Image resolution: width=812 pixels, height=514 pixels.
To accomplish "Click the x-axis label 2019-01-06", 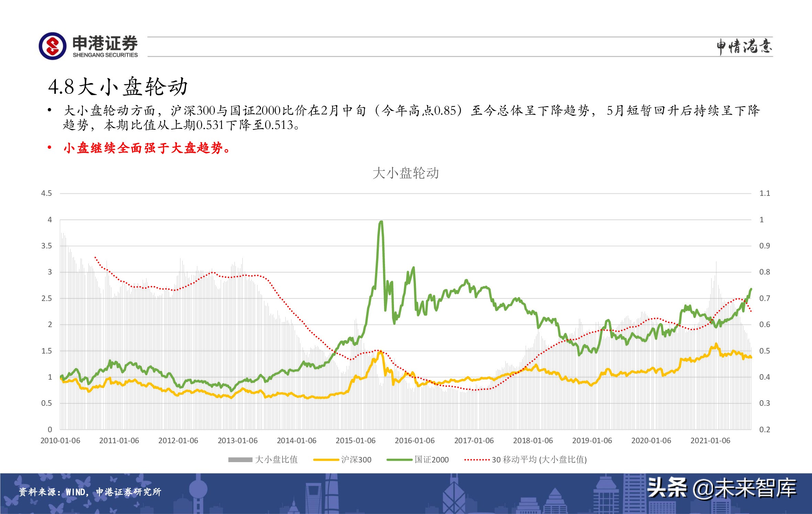I will point(592,440).
